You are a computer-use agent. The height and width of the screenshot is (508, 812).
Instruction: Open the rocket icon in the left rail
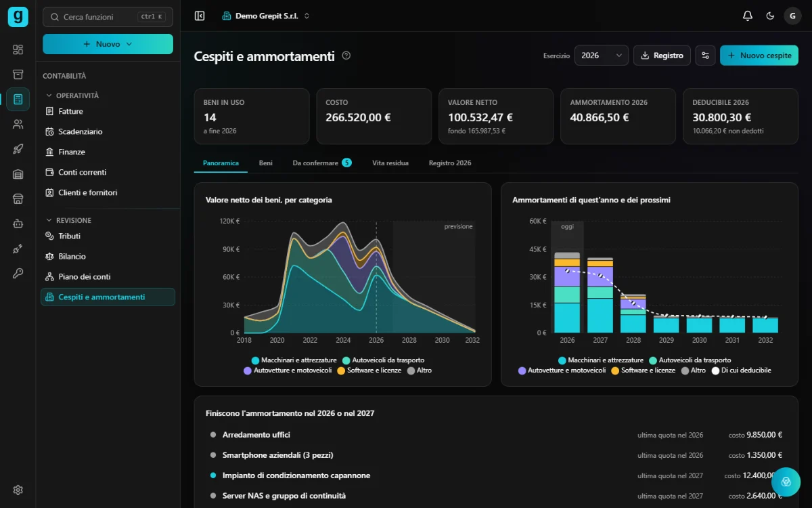pyautogui.click(x=18, y=149)
